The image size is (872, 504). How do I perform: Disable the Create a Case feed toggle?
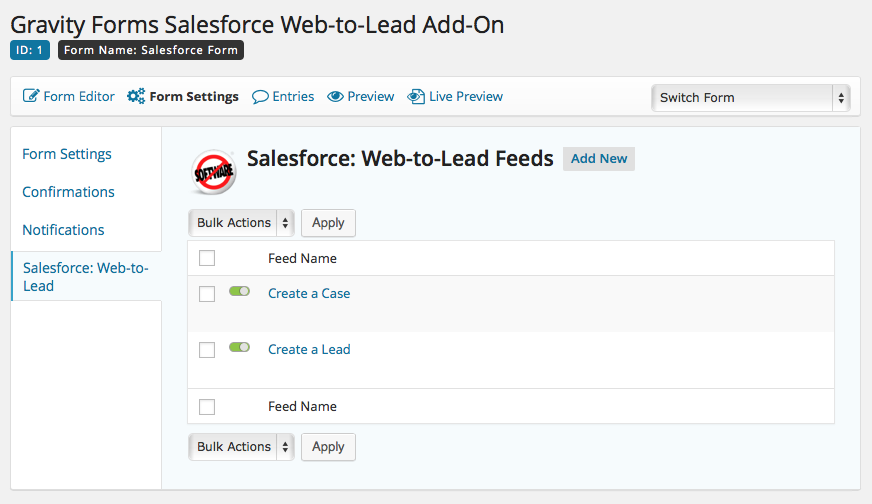239,291
